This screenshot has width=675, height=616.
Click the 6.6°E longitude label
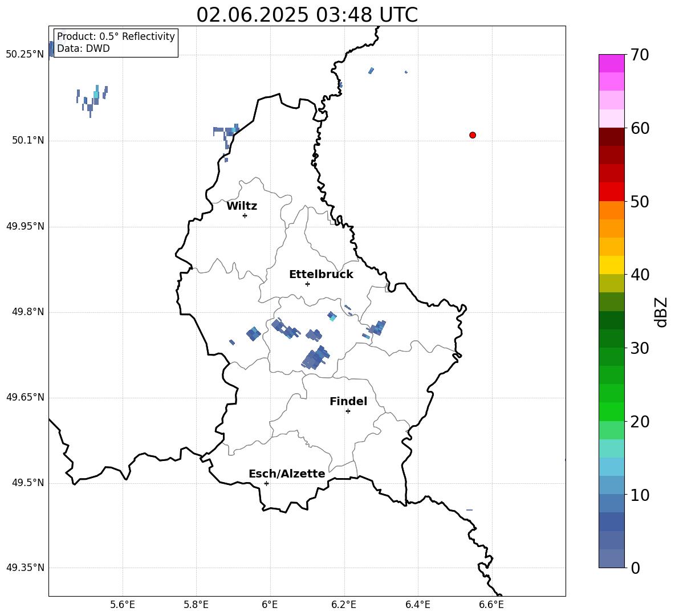pos(491,605)
